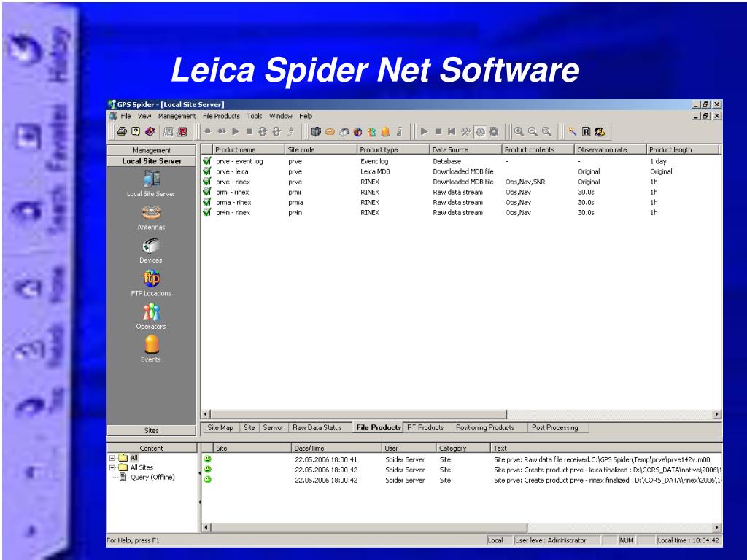747x560 pixels.
Task: Expand the All folder in Content tree
Action: [x=112, y=458]
